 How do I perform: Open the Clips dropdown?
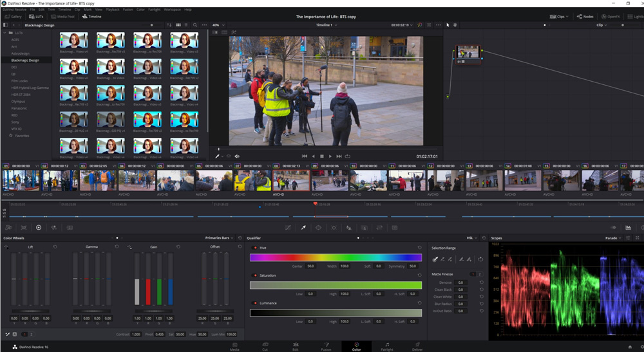tap(559, 17)
